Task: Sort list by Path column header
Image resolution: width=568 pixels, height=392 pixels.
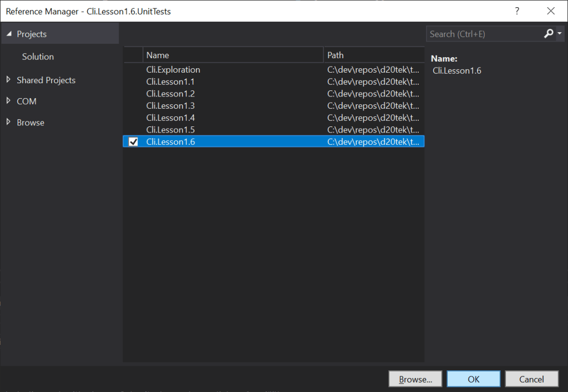Action: pyautogui.click(x=373, y=55)
